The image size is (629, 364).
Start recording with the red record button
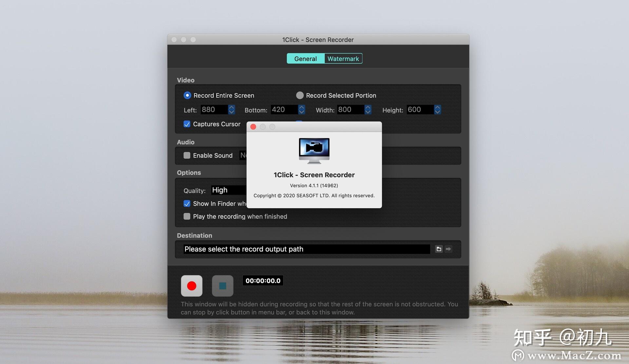tap(192, 286)
